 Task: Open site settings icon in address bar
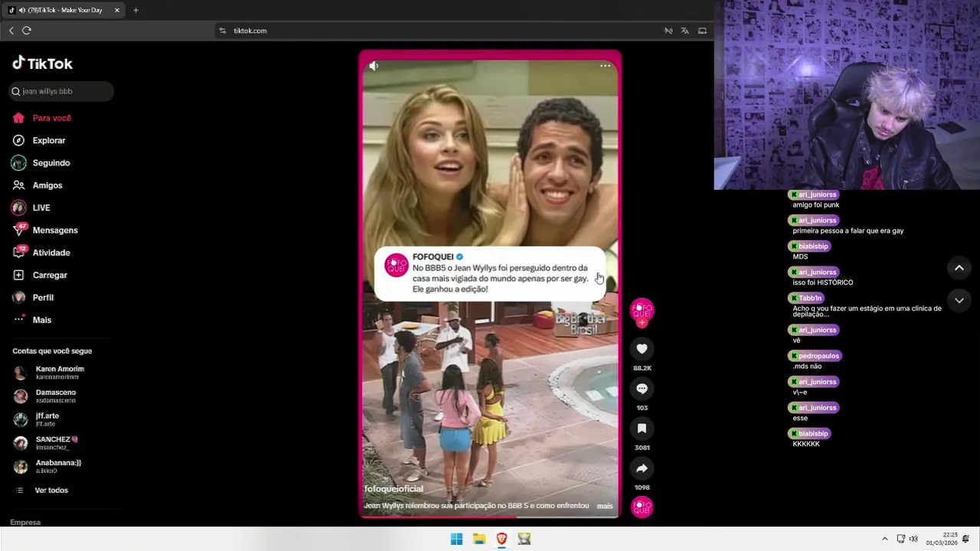tap(223, 31)
